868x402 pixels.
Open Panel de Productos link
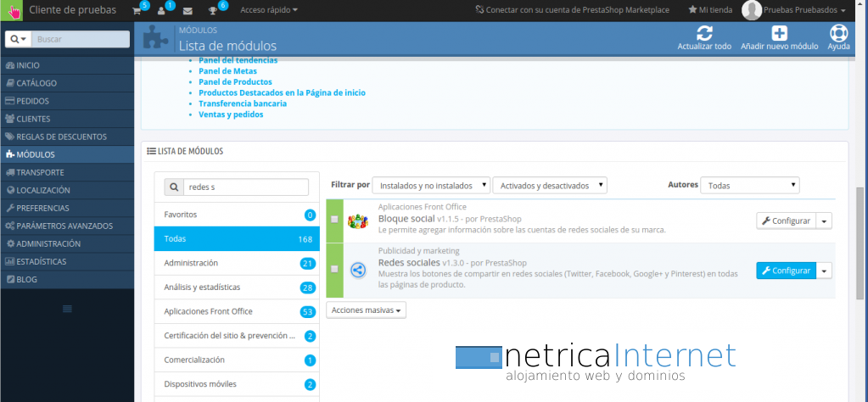[x=235, y=81]
